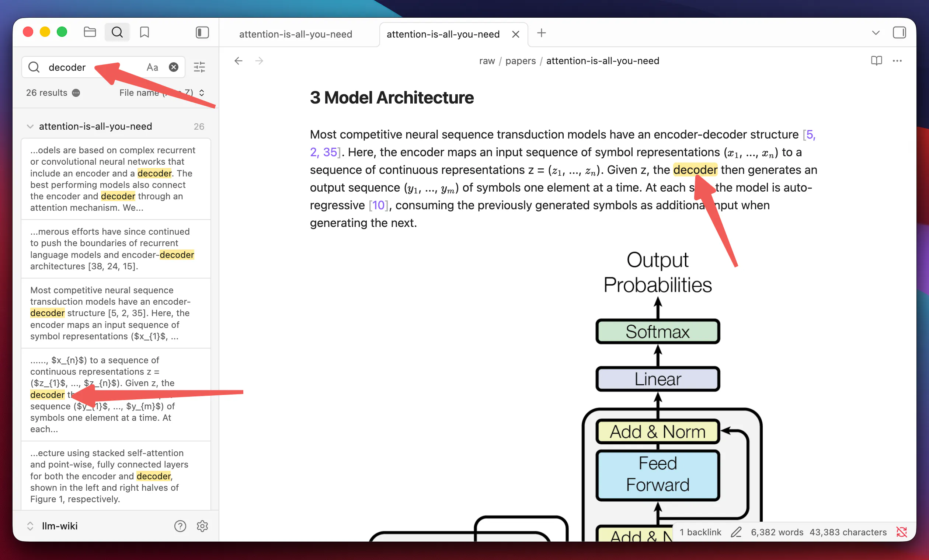Open the help question mark icon
The width and height of the screenshot is (929, 560).
180,526
